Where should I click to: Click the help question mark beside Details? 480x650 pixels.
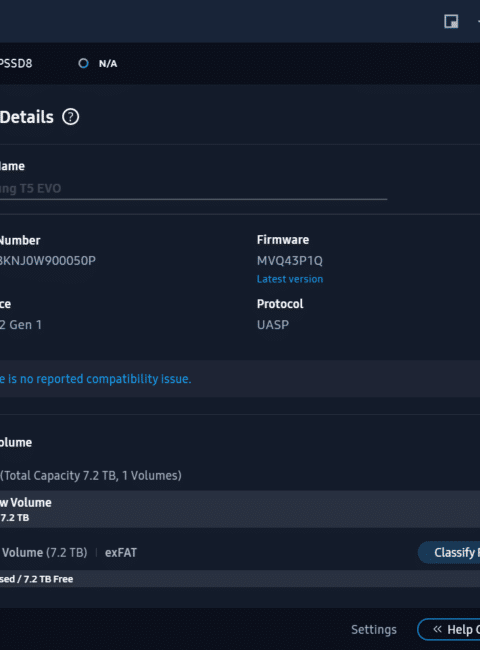[x=70, y=117]
